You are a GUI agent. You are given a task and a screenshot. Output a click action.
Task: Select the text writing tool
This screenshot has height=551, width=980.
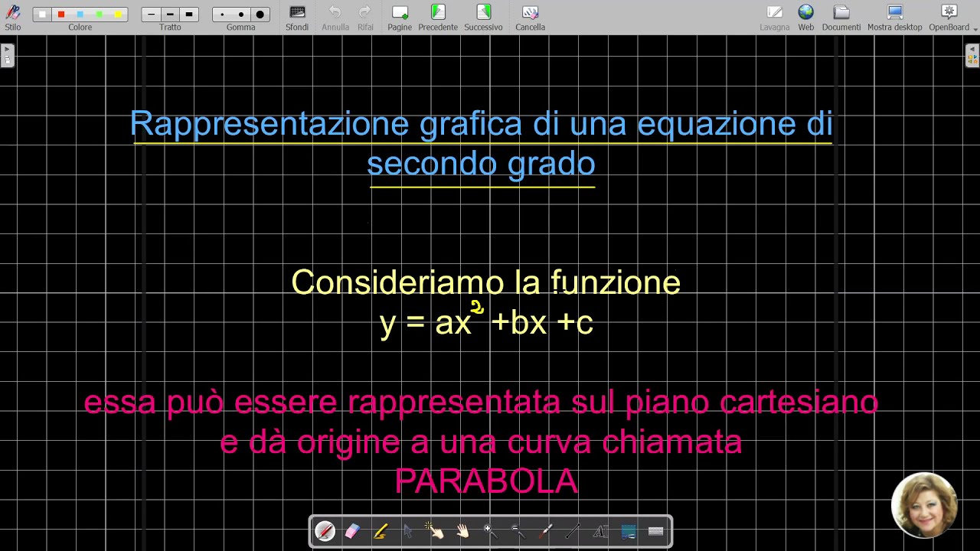click(x=600, y=531)
